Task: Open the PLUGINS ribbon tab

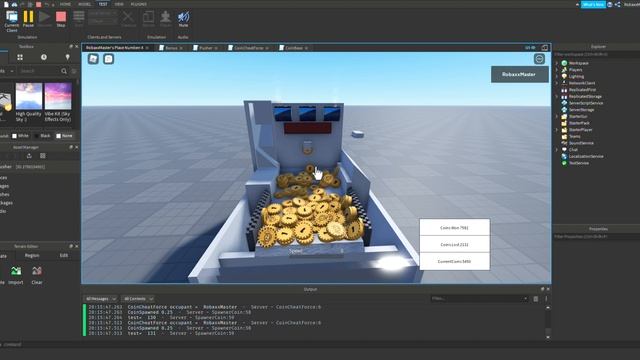Action: tap(139, 4)
